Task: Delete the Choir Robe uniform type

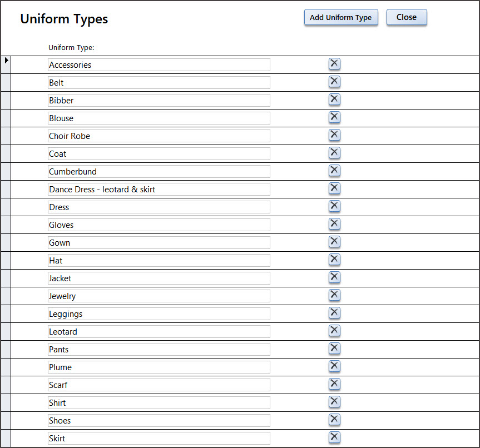Action: 334,135
